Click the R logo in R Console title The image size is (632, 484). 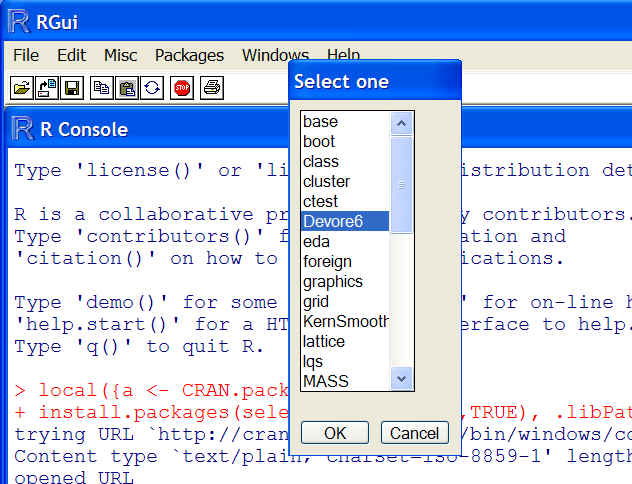[22, 129]
